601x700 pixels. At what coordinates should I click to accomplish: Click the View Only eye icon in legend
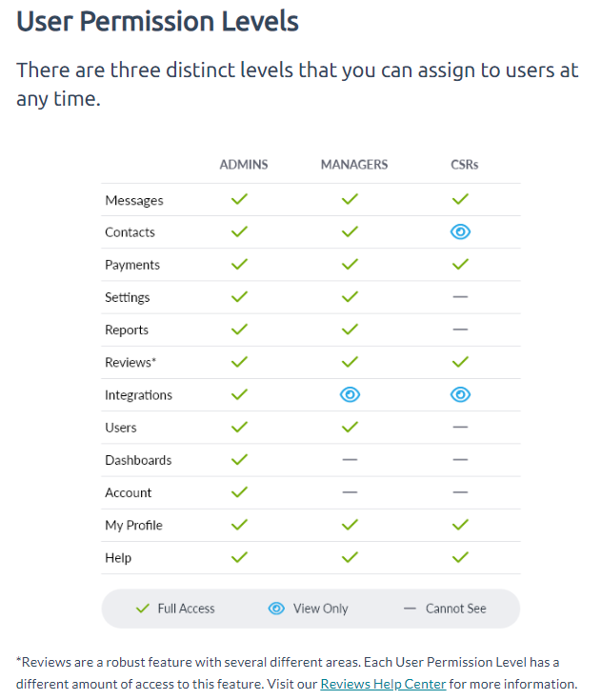276,609
